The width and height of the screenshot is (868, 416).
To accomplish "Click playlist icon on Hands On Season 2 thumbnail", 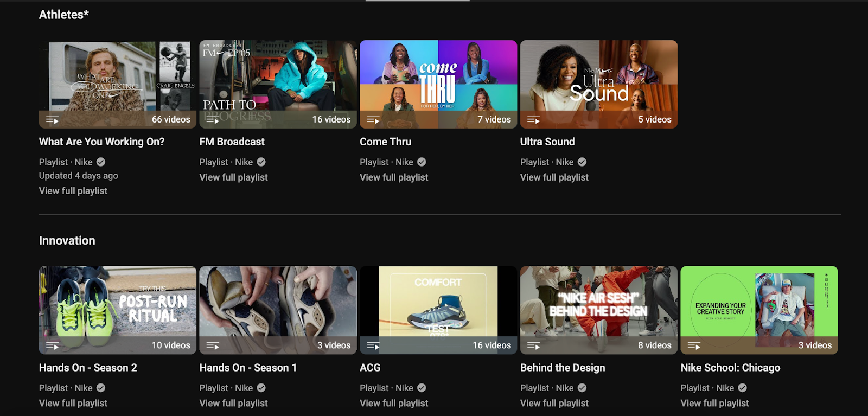I will coord(52,345).
